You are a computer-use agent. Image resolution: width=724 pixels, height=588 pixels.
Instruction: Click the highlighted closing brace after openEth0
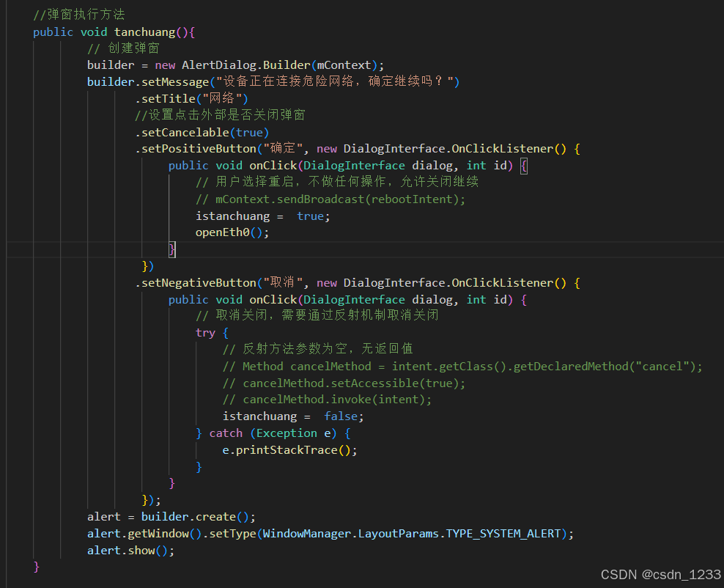point(172,249)
